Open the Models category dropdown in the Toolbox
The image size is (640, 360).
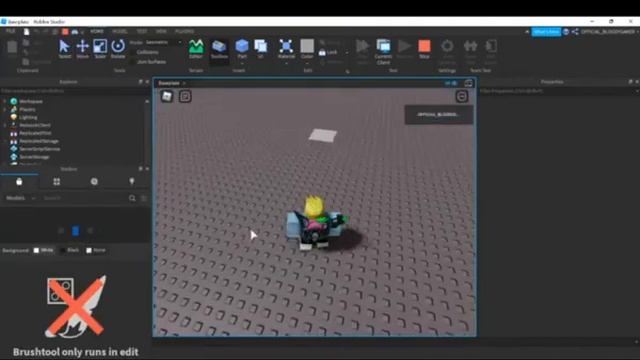(x=21, y=198)
